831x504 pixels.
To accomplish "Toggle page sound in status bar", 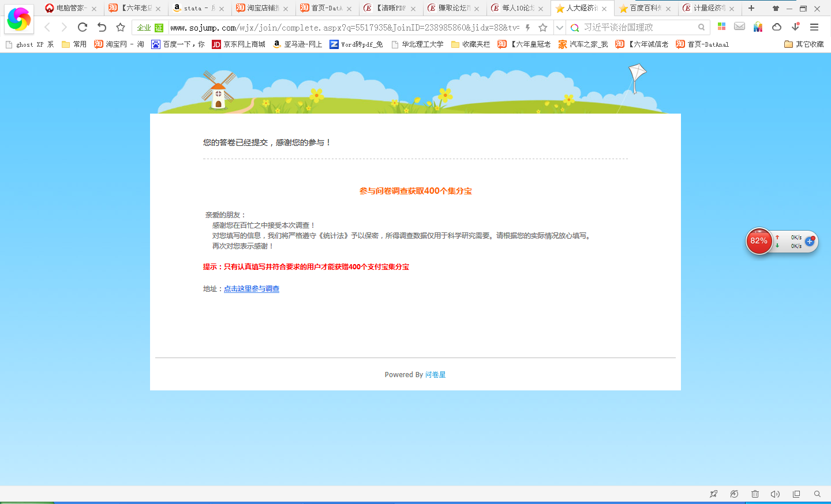I will click(x=775, y=494).
